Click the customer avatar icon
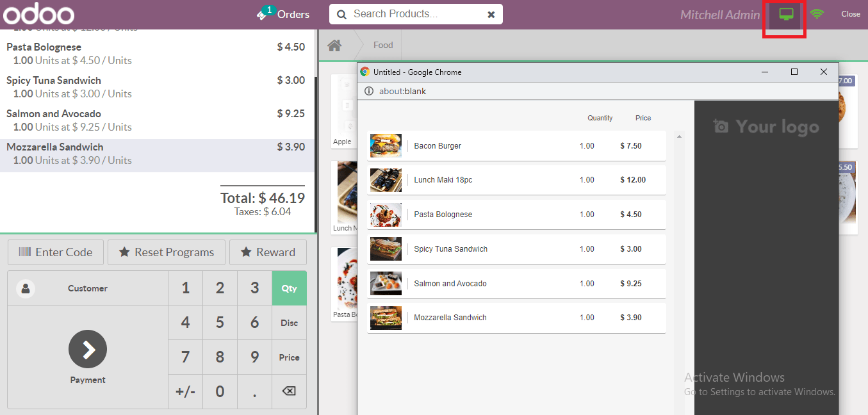 click(x=26, y=288)
